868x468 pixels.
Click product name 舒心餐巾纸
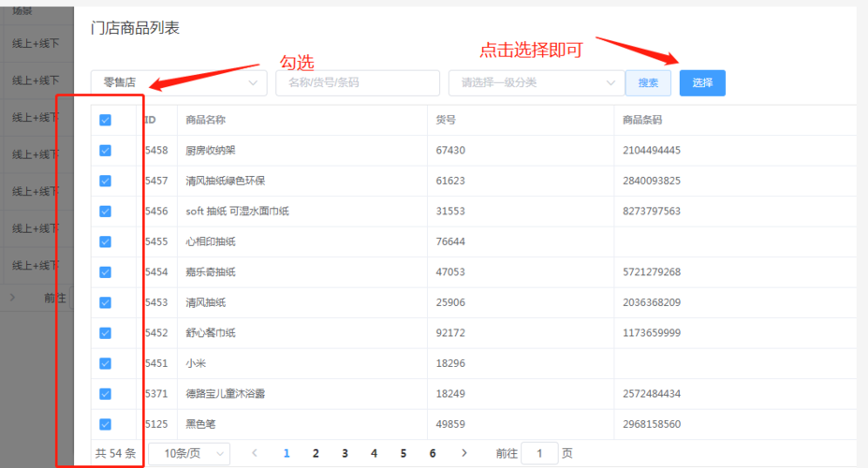[x=211, y=333]
